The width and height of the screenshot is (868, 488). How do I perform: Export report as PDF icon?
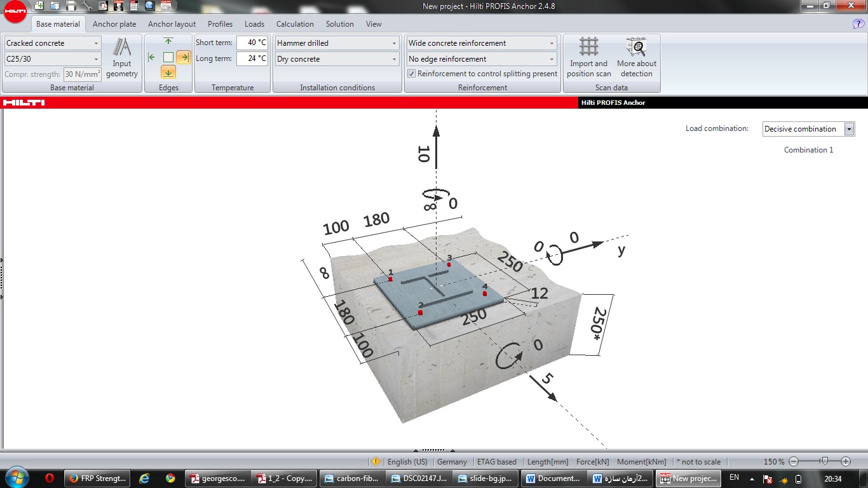tap(103, 6)
